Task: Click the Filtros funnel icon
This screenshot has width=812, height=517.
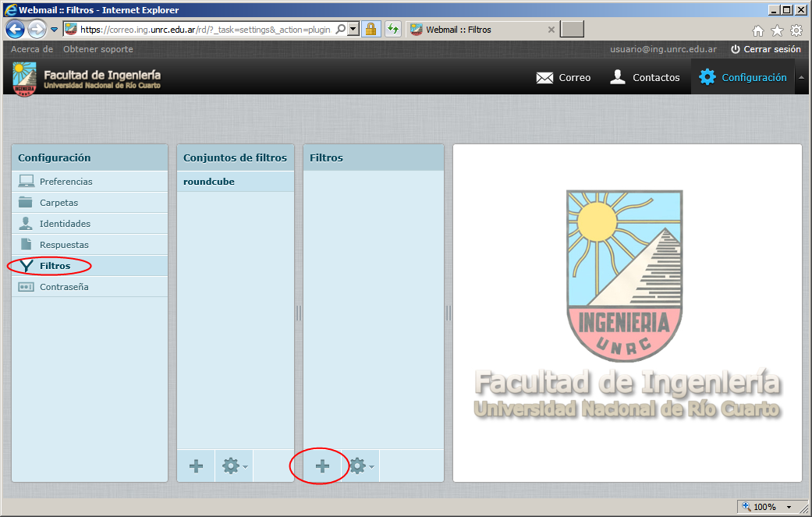Action: pos(27,266)
